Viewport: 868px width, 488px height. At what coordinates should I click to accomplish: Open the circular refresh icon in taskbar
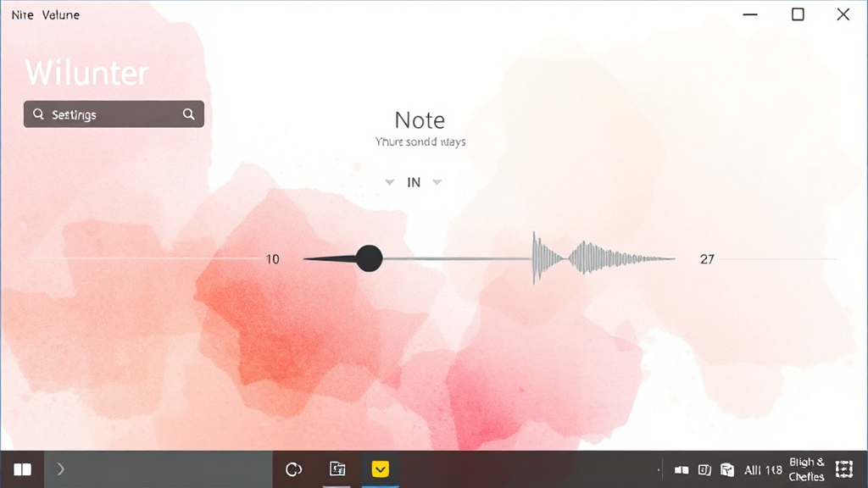pyautogui.click(x=293, y=469)
